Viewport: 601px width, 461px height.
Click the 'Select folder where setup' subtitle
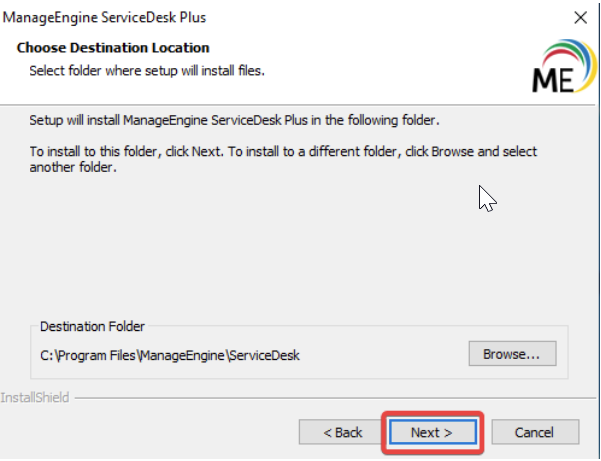146,70
